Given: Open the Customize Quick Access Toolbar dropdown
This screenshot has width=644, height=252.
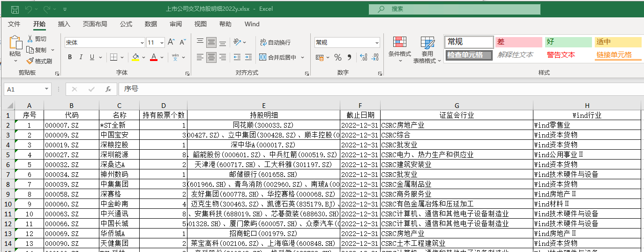Looking at the screenshot, I should point(65,9).
